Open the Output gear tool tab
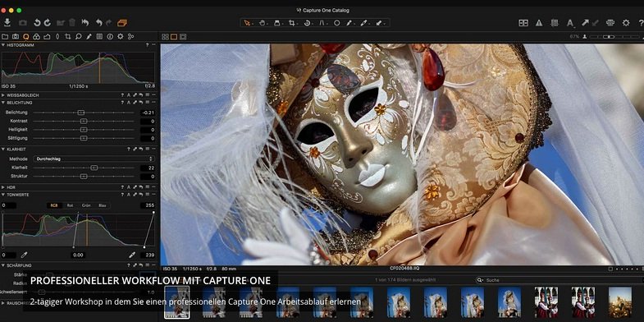This screenshot has height=322, width=644. [121, 37]
